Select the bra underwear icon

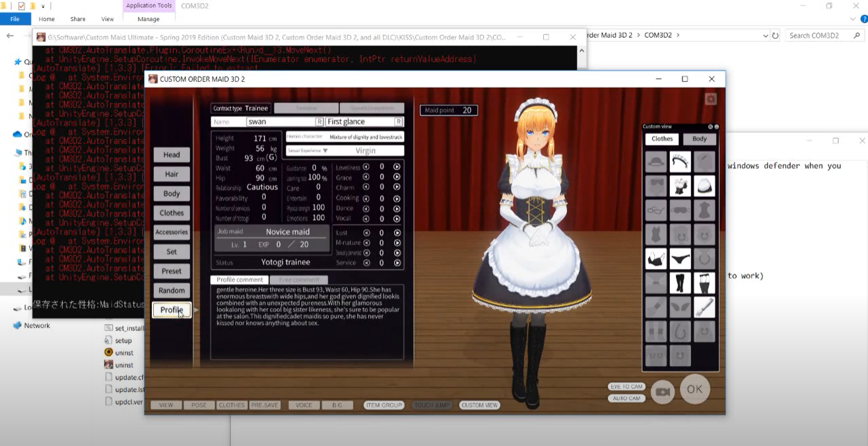655,258
